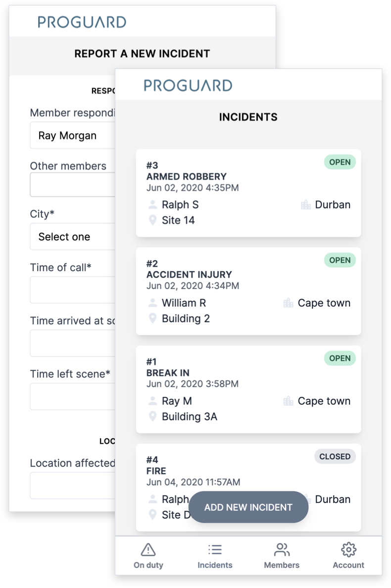Click the location pin beside Site 14
Image resolution: width=391 pixels, height=588 pixels.
pyautogui.click(x=152, y=220)
